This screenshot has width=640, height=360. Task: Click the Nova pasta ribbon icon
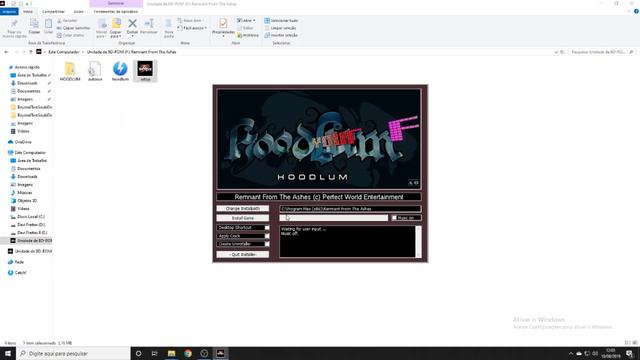(x=169, y=29)
